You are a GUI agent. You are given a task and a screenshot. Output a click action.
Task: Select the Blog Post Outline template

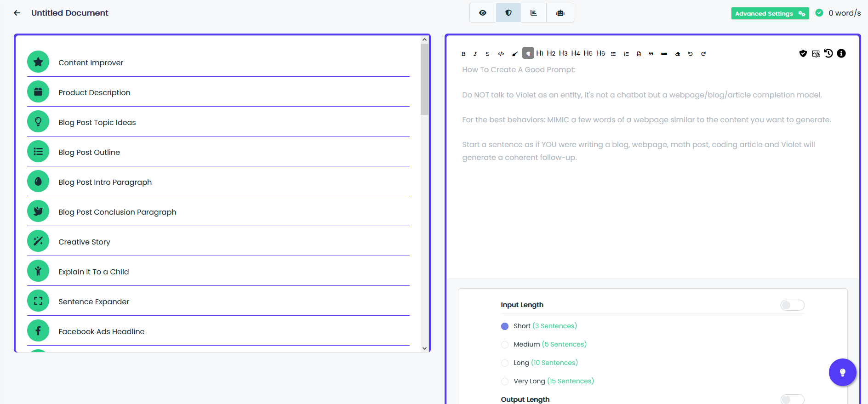(218, 152)
